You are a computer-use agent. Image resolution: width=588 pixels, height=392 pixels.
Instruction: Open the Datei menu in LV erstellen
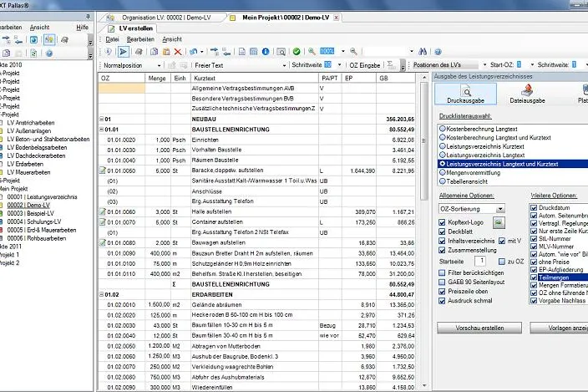coord(112,39)
